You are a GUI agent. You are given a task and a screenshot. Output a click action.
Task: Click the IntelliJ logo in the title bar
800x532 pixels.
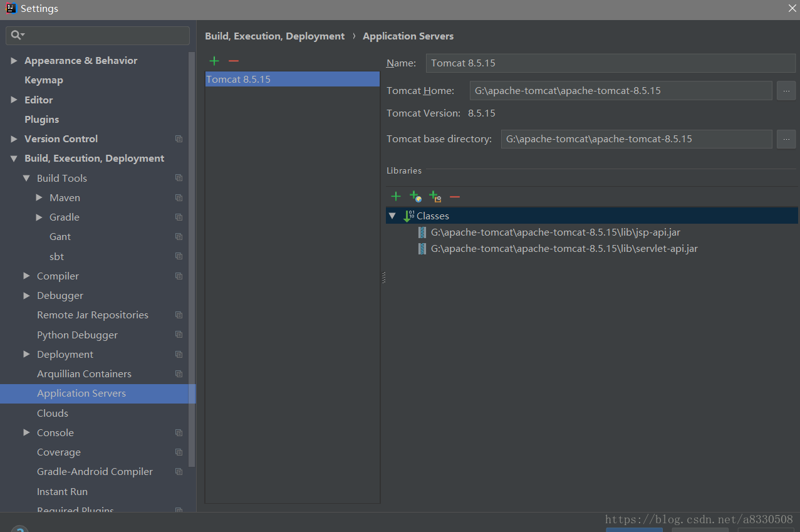(11, 9)
